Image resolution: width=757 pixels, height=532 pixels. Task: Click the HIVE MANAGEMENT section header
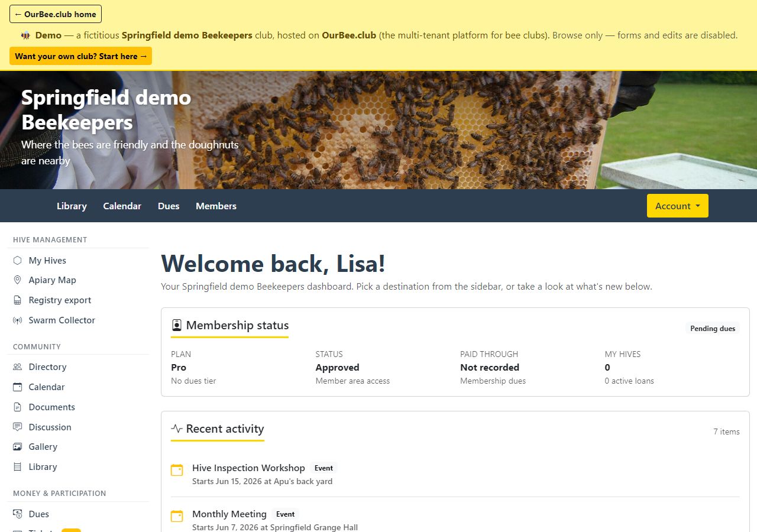[x=50, y=239]
